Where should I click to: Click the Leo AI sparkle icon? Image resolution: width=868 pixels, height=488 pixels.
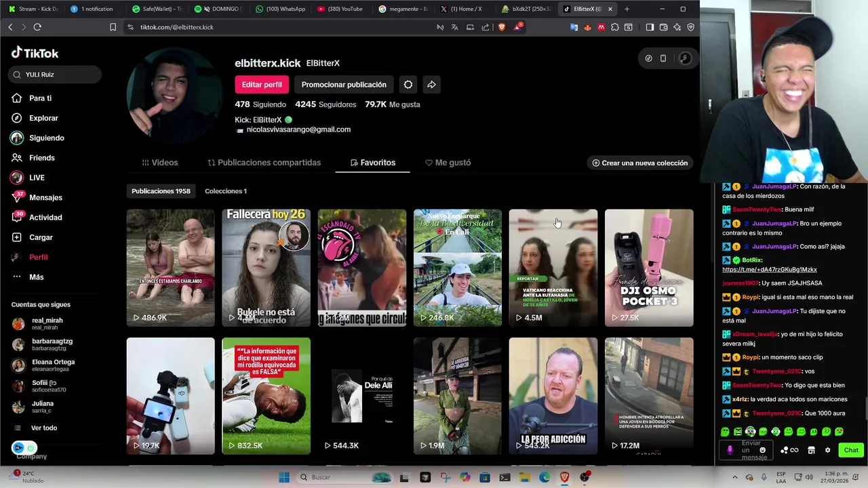(x=677, y=27)
